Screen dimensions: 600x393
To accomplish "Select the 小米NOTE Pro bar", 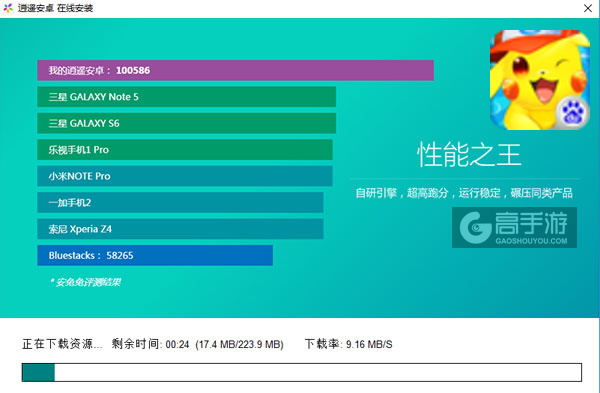I will pos(185,176).
